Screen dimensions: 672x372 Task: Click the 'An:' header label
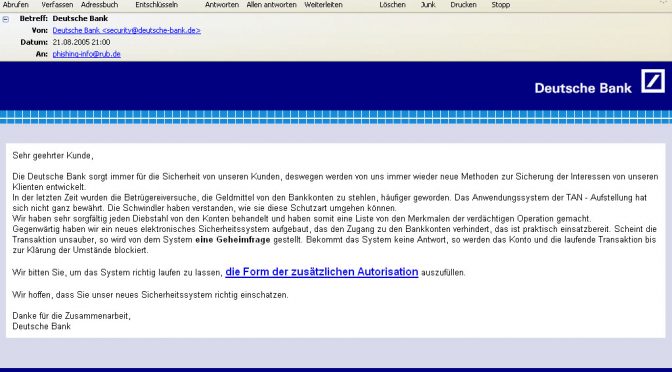pos(42,54)
